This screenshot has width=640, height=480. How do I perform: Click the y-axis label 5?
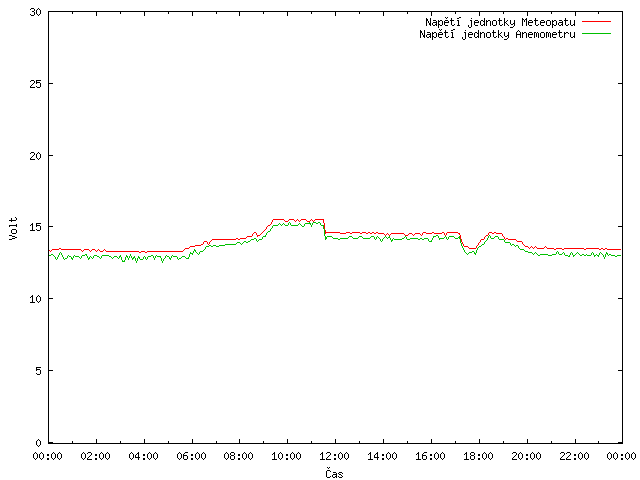tap(38, 371)
